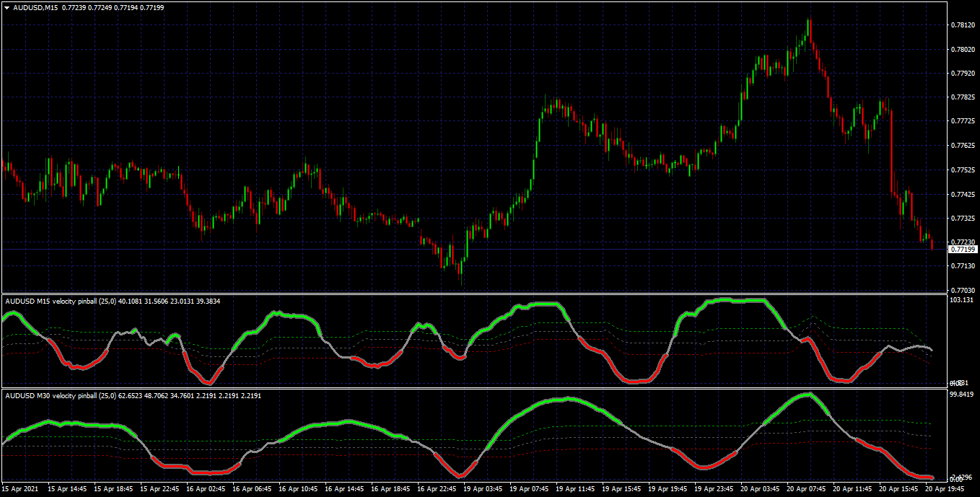Click the 20 Apr 19:45 time label
Viewport: 980px width, 497px height.
944,488
